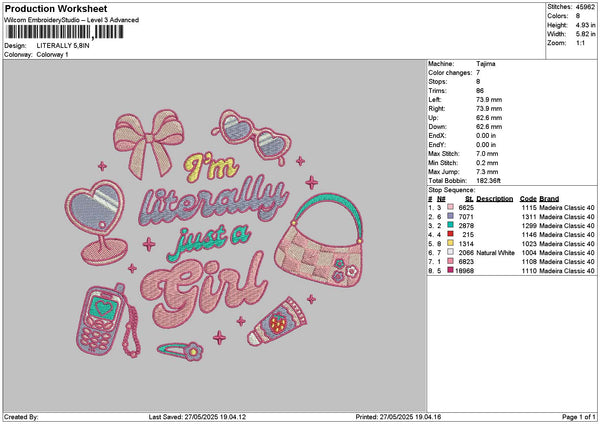Click the pink bow in the design preview
The width and height of the screenshot is (600, 424).
(x=148, y=144)
